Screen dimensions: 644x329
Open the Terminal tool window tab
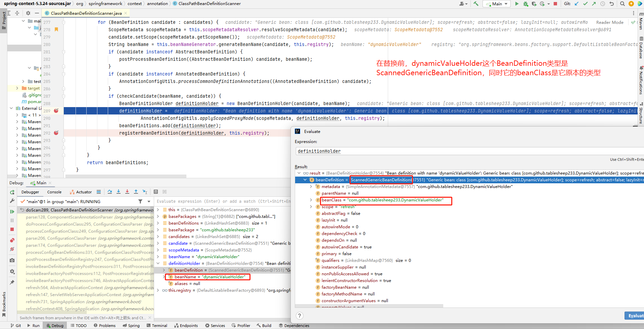157,325
